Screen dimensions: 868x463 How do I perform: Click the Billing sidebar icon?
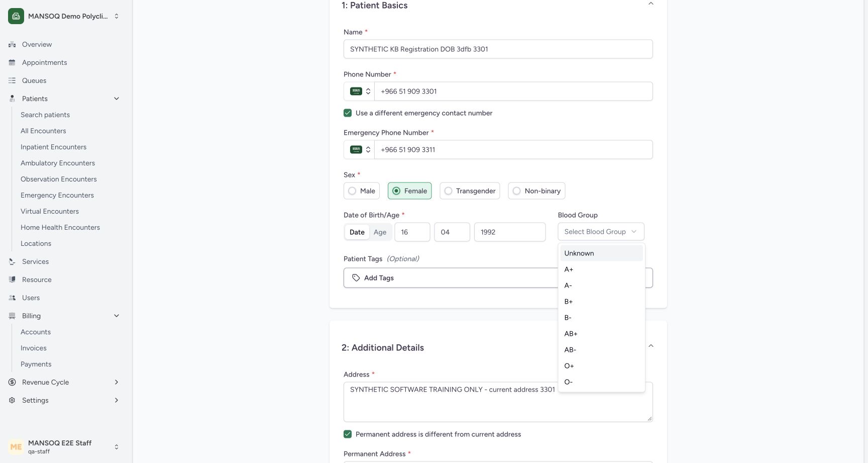[12, 316]
